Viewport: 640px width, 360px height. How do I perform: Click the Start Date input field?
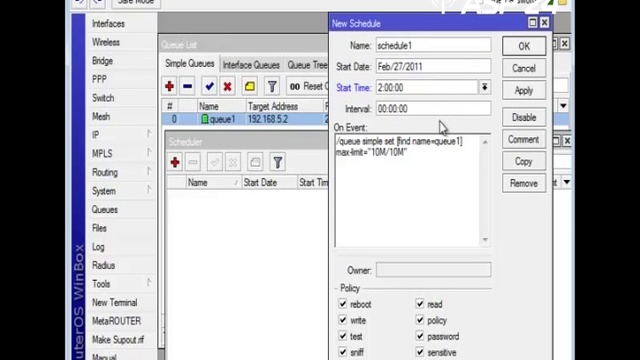pyautogui.click(x=433, y=67)
